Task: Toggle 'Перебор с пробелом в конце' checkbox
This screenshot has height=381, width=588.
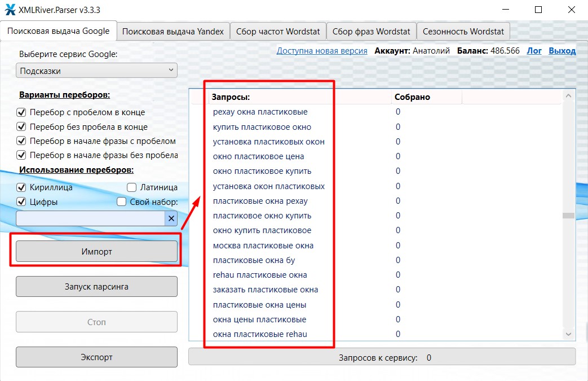Action: click(22, 112)
